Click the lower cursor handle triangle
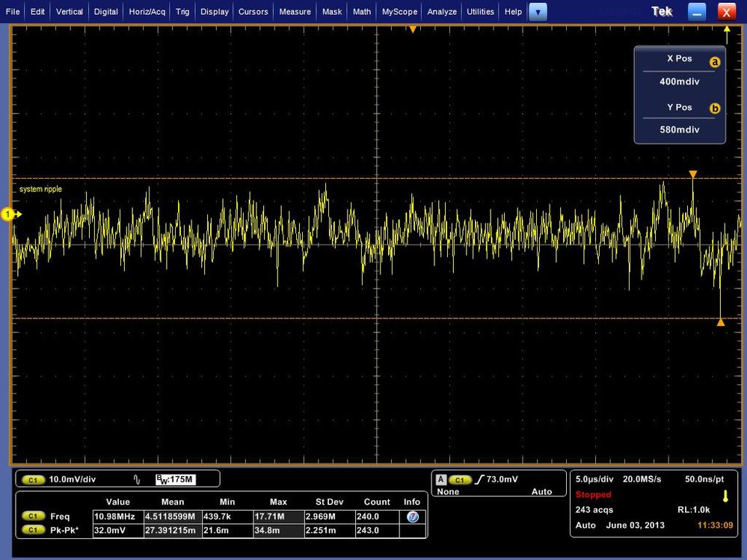Viewport: 747px width, 560px height. coord(721,322)
